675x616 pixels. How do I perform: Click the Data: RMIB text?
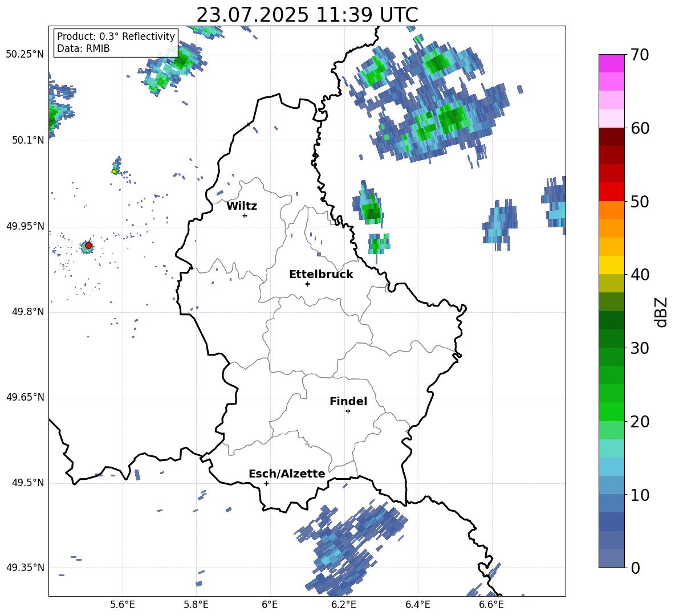83,48
